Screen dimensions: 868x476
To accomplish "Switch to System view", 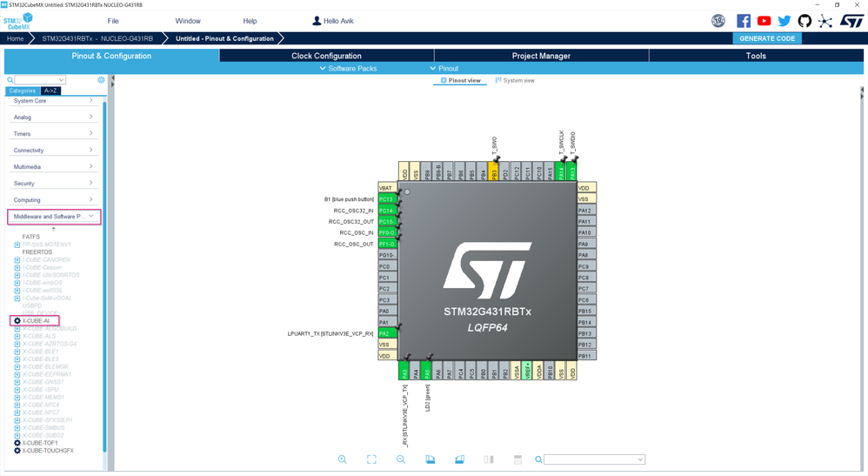I will click(x=515, y=80).
